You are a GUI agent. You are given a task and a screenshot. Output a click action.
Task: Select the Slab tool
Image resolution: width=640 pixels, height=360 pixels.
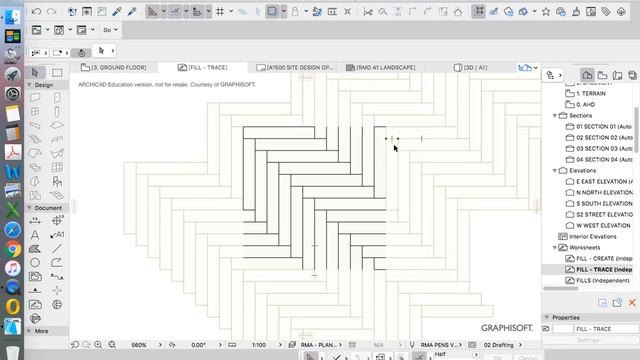pos(57,125)
